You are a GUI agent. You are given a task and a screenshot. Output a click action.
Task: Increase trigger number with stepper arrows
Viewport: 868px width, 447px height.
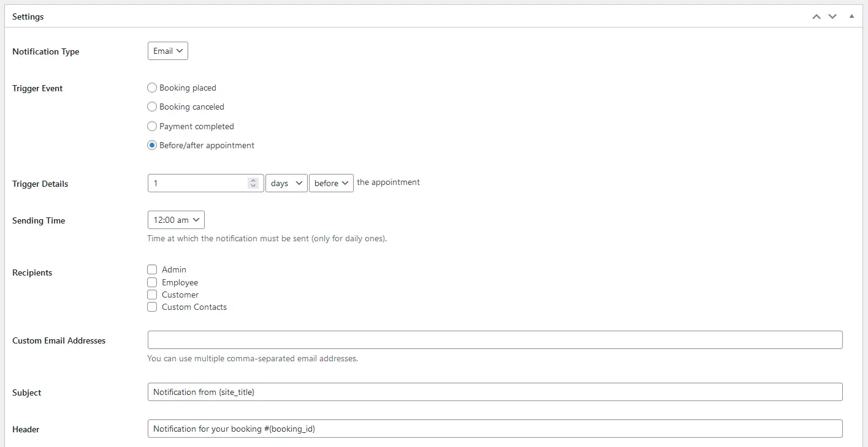pos(253,181)
